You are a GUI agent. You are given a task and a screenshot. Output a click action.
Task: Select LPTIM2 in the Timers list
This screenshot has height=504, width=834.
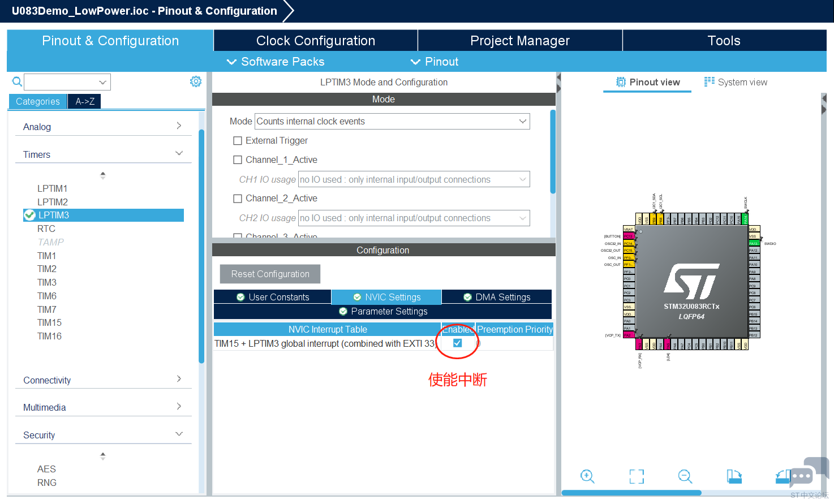click(x=53, y=202)
